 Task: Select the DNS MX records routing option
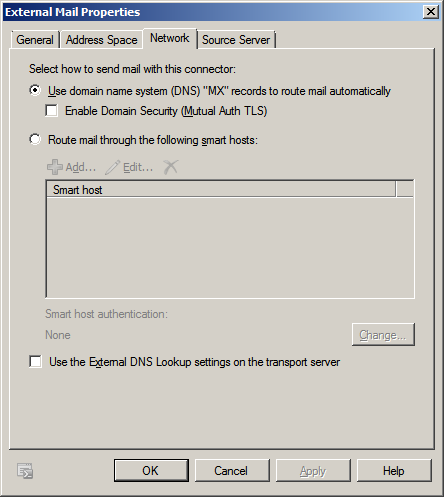35,90
